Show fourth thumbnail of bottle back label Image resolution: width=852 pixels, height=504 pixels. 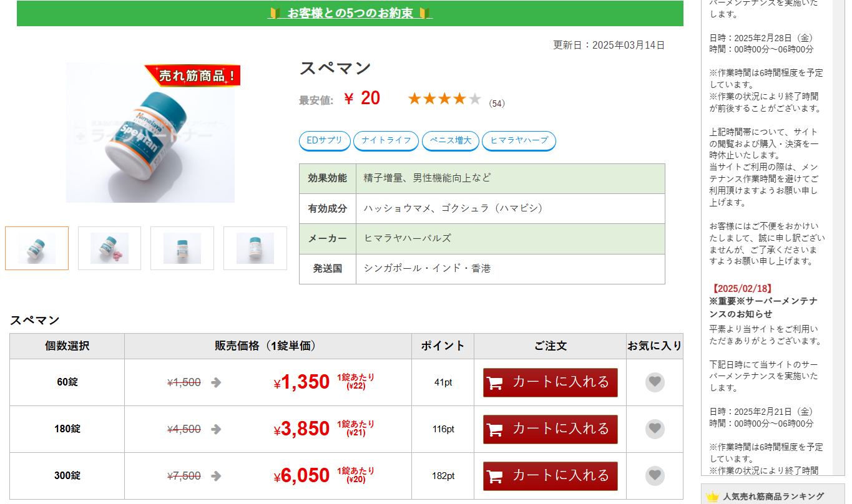click(x=255, y=248)
